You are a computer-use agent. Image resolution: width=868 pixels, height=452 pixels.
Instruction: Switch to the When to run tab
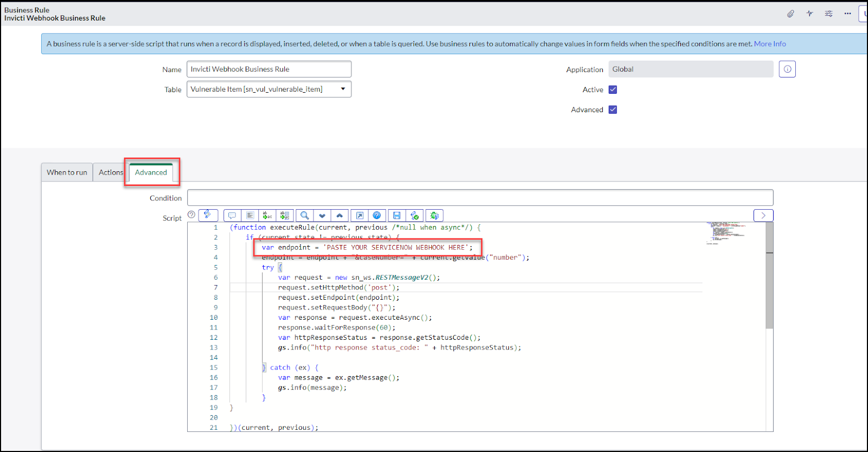pos(67,172)
